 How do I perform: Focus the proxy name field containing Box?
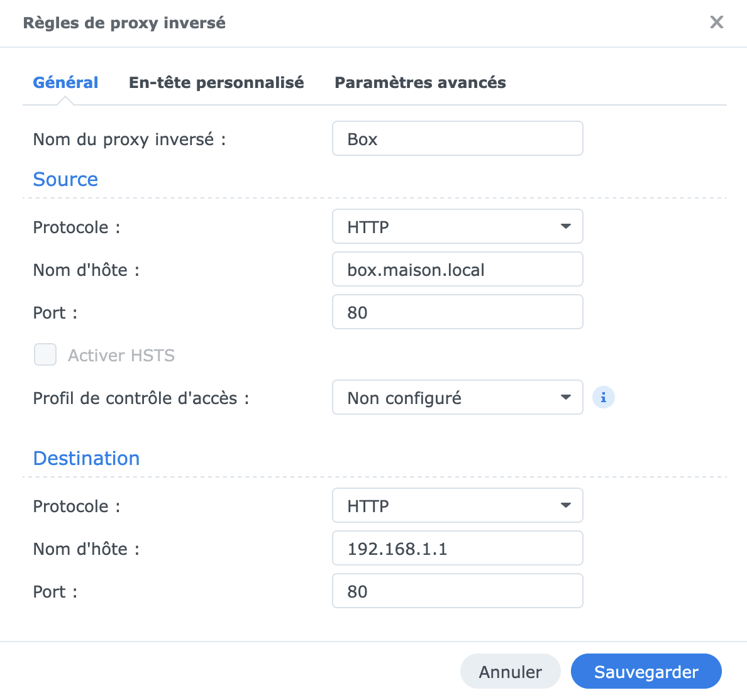point(457,139)
